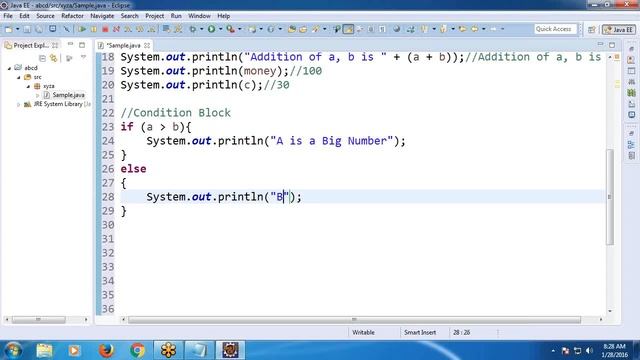The width and height of the screenshot is (640, 360).
Task: Toggle Link with Editor in Project Explorer
Action: [53, 58]
